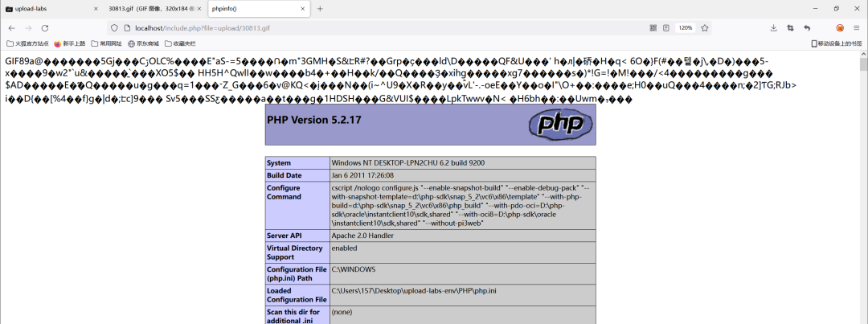
Task: Toggle reader view in address bar
Action: 666,27
